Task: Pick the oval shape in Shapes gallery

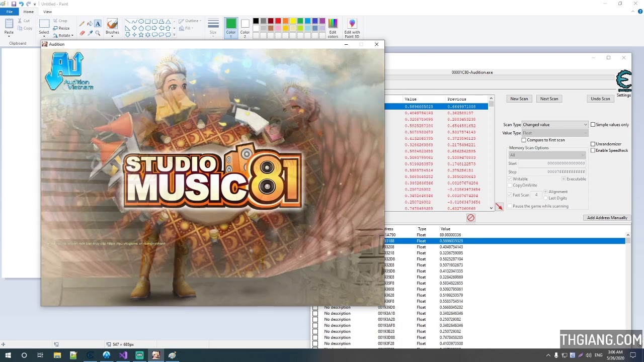Action: 141,21
